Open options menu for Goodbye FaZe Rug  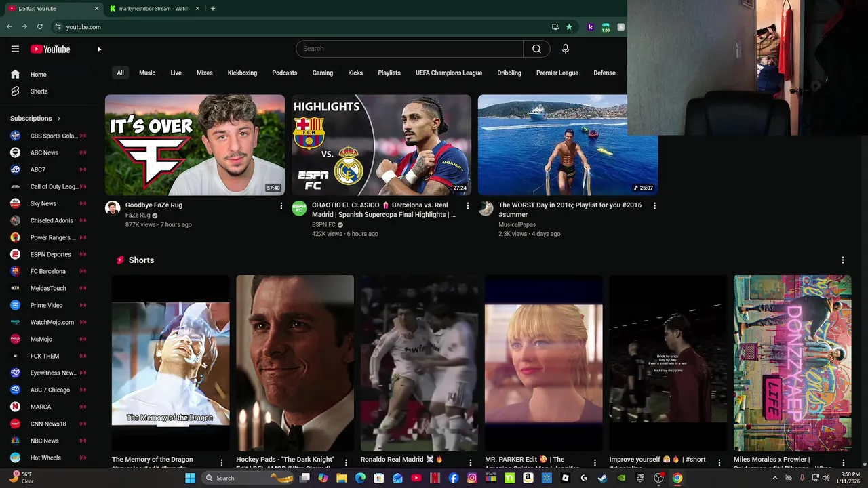click(281, 205)
